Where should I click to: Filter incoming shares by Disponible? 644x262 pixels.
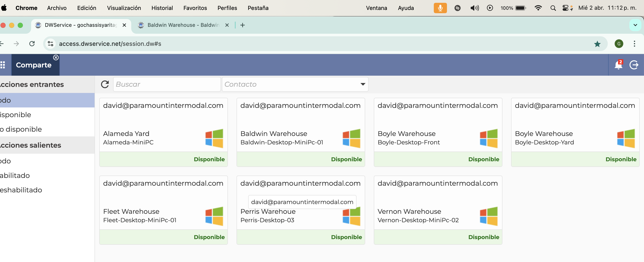[47, 115]
